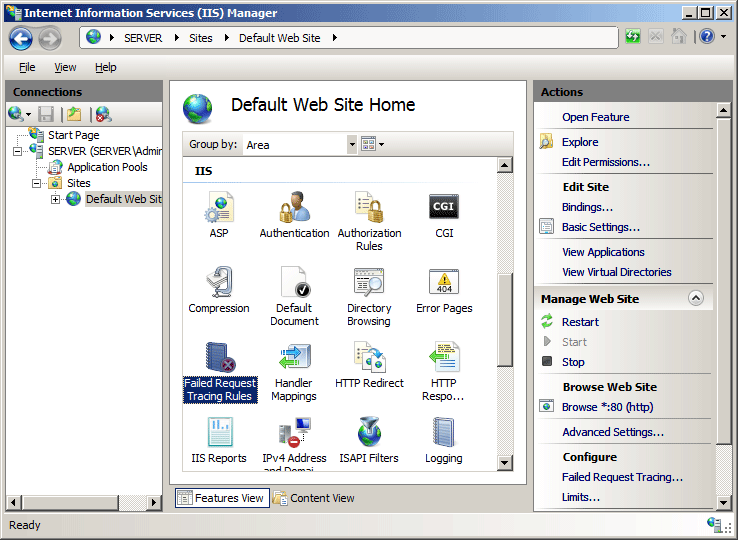Click the Save icon in Connections toolbar

46,114
